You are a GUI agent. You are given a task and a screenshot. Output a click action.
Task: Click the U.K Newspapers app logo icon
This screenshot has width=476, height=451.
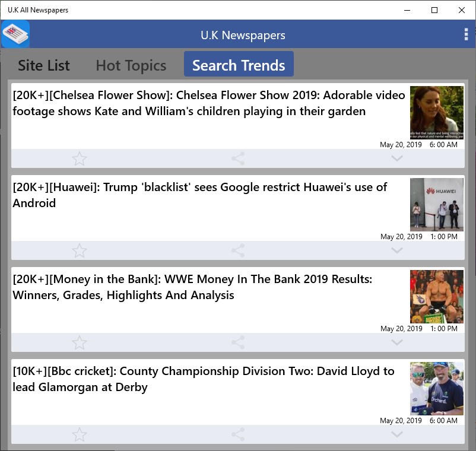pos(15,34)
